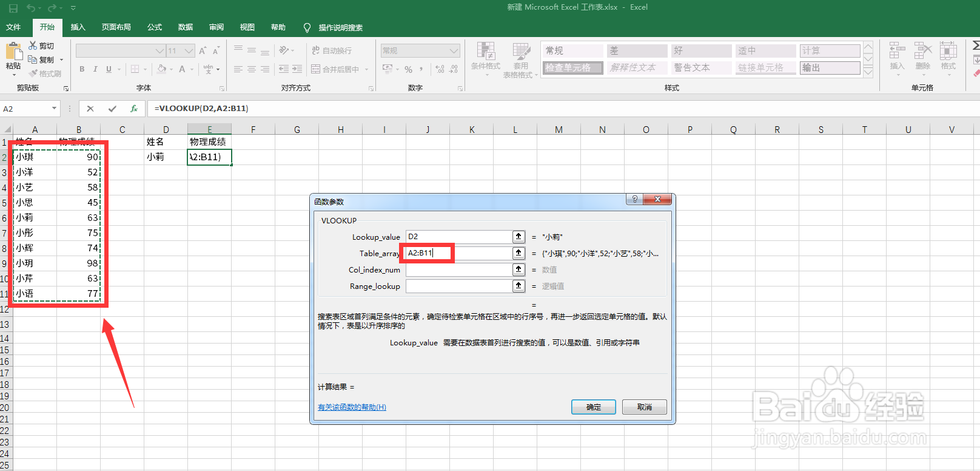
Task: Toggle Align Left in alignment group
Action: click(x=238, y=69)
